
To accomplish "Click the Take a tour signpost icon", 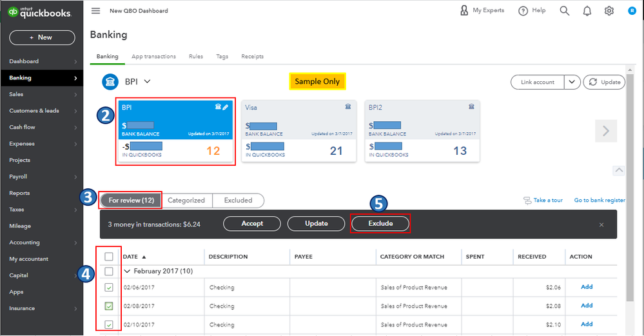I will (x=527, y=201).
